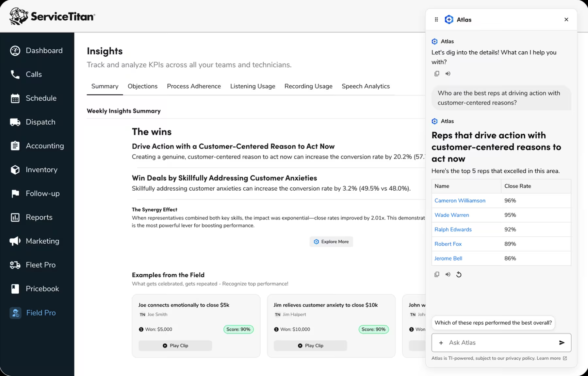Click the Name column header

coord(466,186)
